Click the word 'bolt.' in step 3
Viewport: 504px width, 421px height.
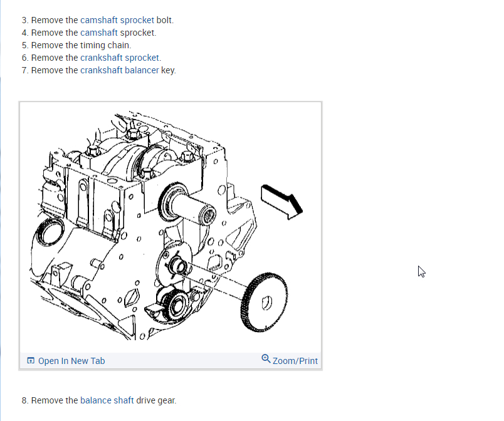click(x=165, y=20)
